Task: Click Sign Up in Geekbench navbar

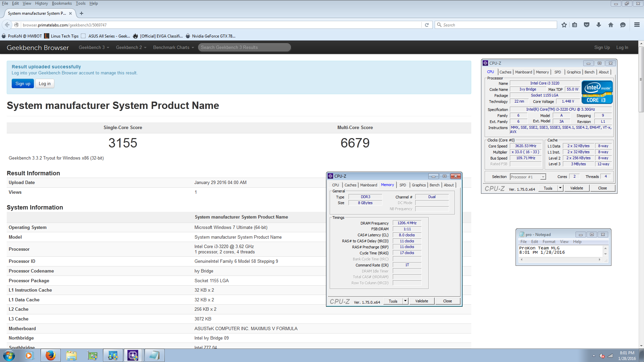Action: click(602, 47)
